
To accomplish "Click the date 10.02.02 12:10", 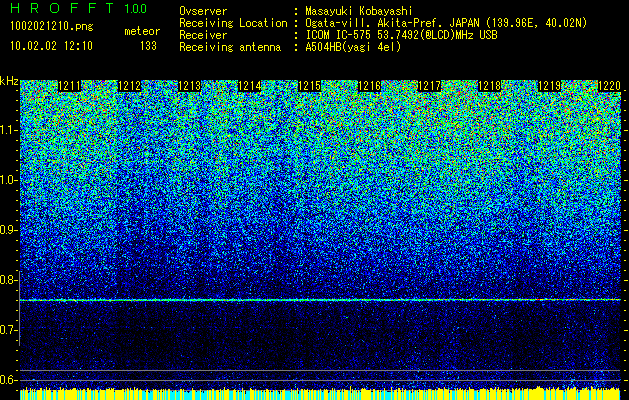I will coord(51,46).
